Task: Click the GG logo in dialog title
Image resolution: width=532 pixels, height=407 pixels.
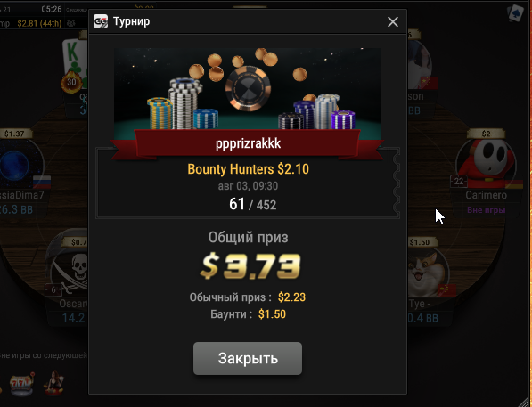Action: point(101,21)
